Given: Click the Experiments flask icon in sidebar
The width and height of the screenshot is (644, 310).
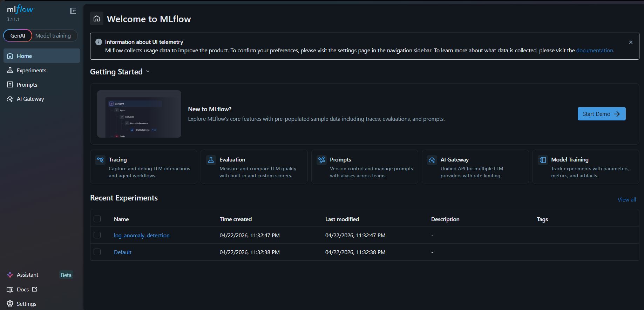Looking at the screenshot, I should point(10,70).
